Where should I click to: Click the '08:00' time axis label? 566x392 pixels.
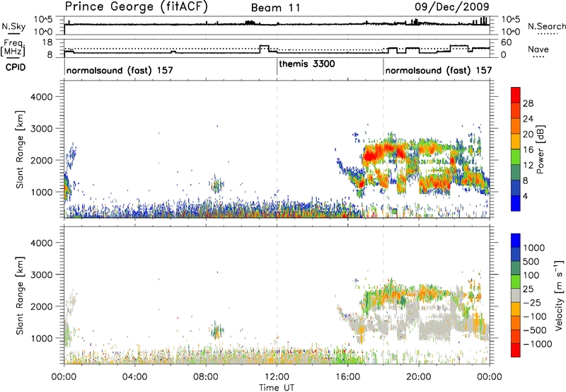[206, 376]
